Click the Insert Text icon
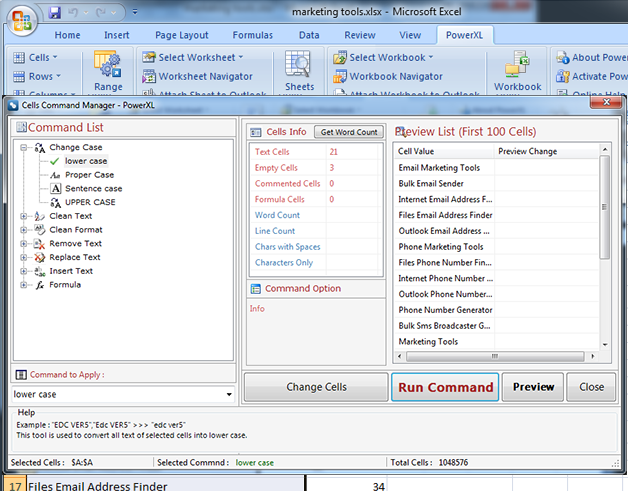 (x=39, y=272)
